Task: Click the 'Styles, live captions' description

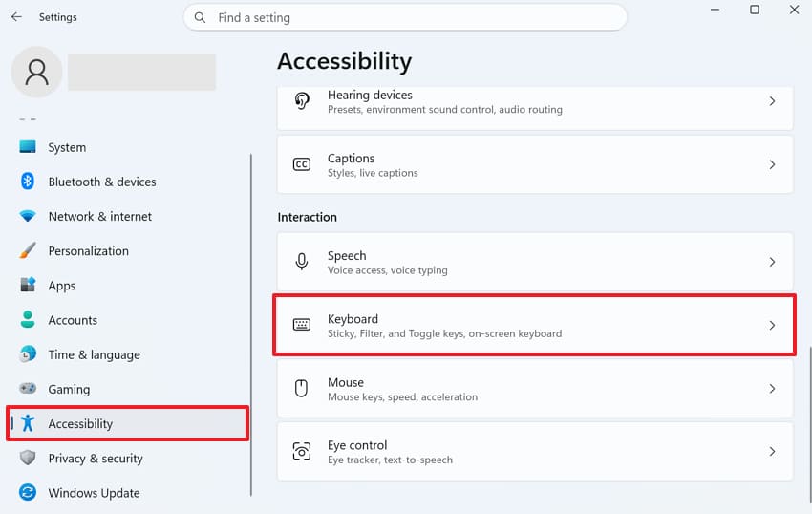Action: 373,173
